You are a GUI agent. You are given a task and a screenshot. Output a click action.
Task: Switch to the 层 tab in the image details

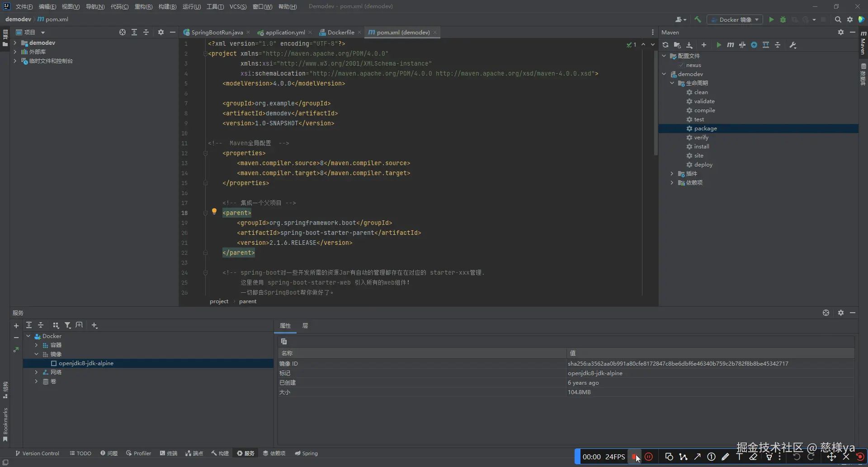305,325
